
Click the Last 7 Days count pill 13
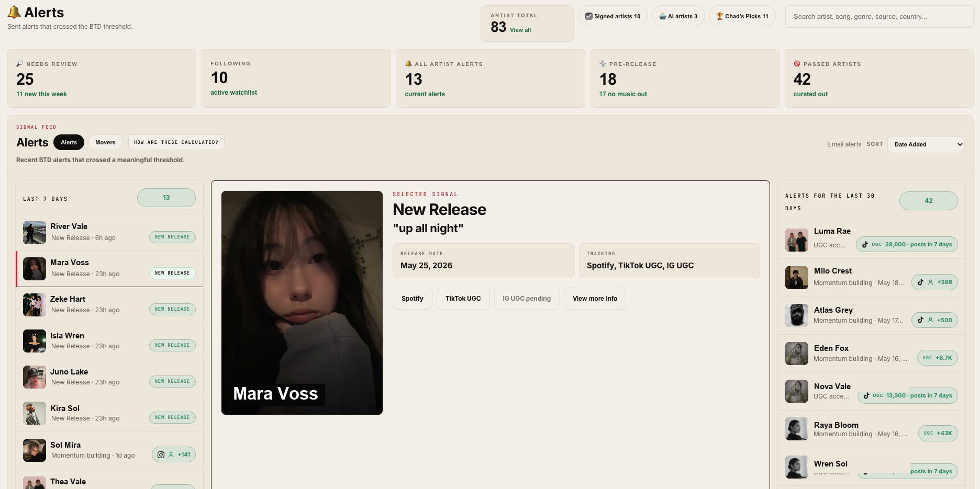[166, 198]
